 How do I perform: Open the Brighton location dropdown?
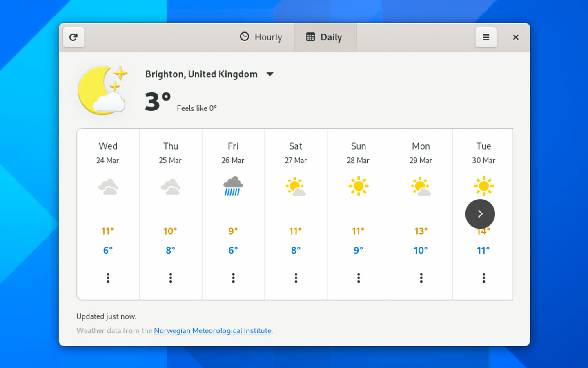click(x=270, y=74)
